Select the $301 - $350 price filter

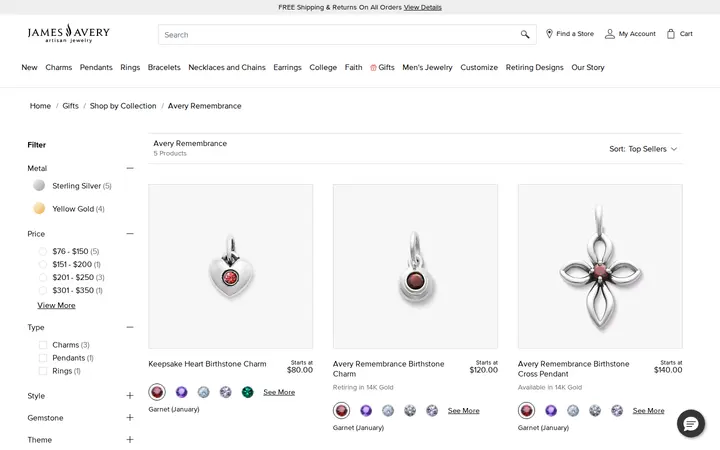(43, 290)
